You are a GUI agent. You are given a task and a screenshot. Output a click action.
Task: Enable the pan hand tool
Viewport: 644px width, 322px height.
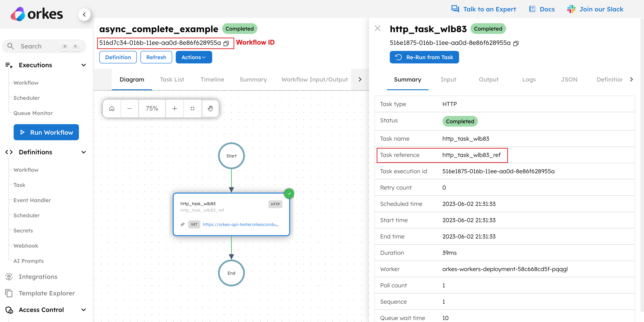tap(210, 108)
